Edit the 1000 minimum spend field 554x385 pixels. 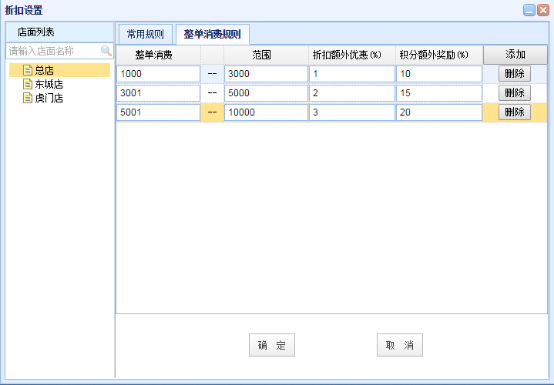click(x=158, y=74)
